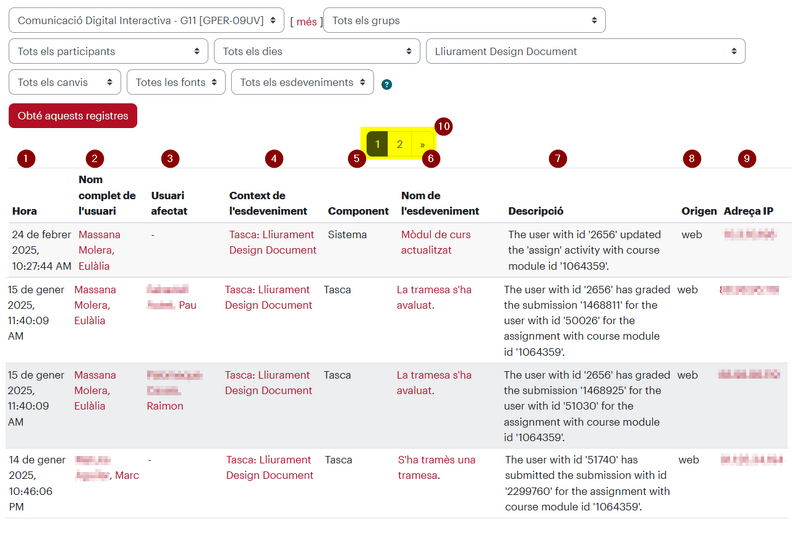This screenshot has height=537, width=800.
Task: Click the numbered marker 10 badge
Action: (443, 126)
